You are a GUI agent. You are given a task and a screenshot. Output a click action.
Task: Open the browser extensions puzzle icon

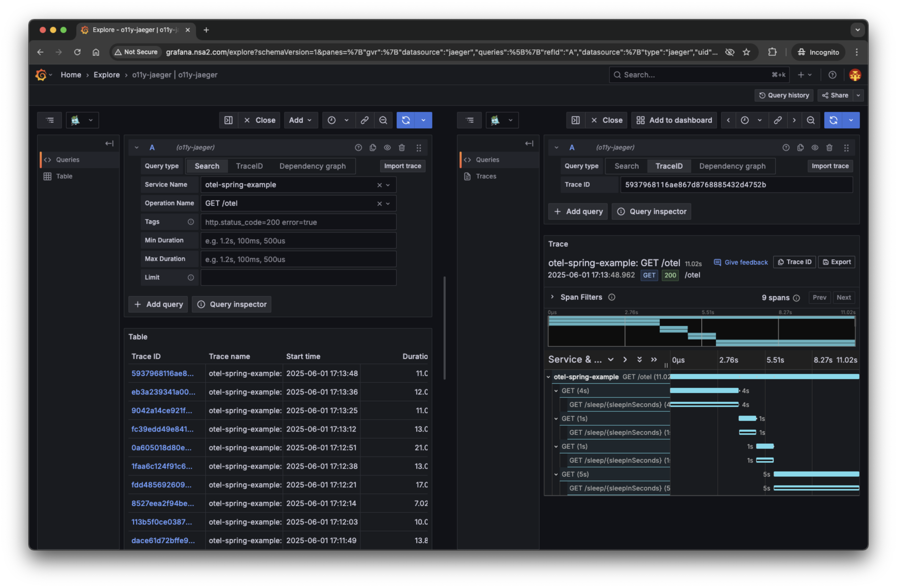772,52
